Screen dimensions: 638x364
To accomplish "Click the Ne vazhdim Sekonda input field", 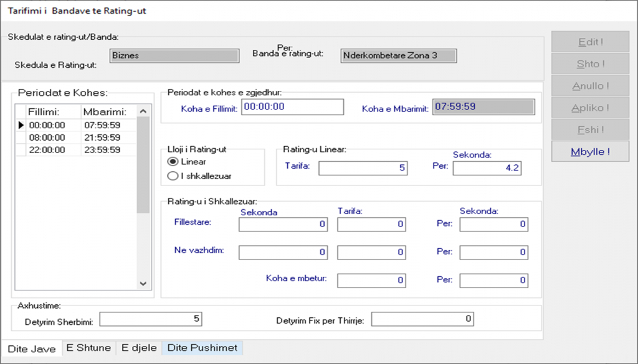I will coord(283,252).
